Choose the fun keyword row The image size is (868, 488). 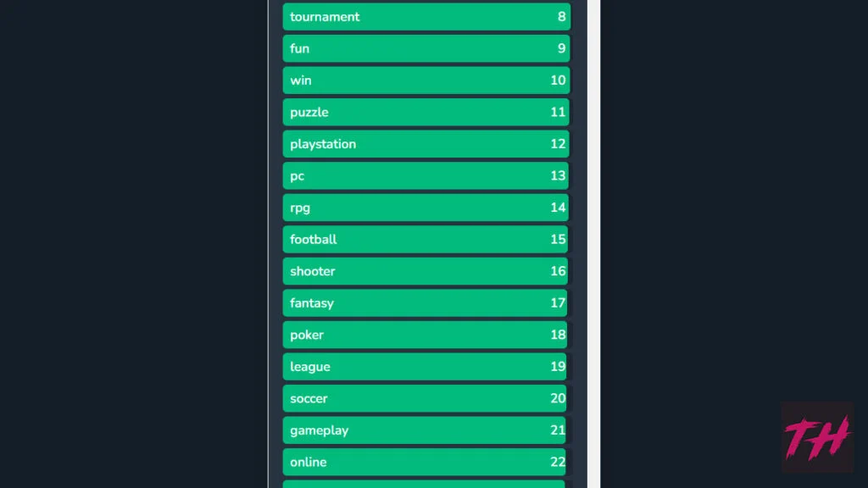tap(426, 48)
